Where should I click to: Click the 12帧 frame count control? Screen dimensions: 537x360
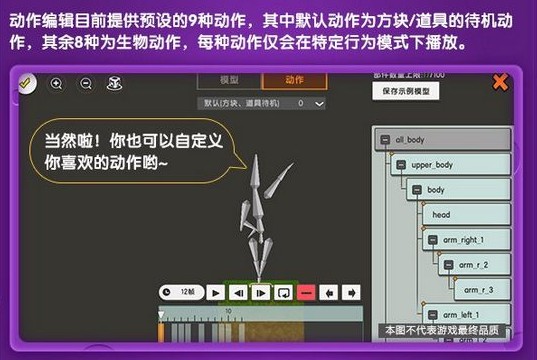click(x=182, y=292)
